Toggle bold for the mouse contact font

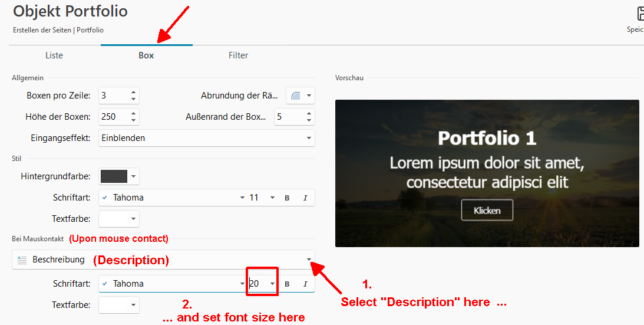click(x=287, y=284)
